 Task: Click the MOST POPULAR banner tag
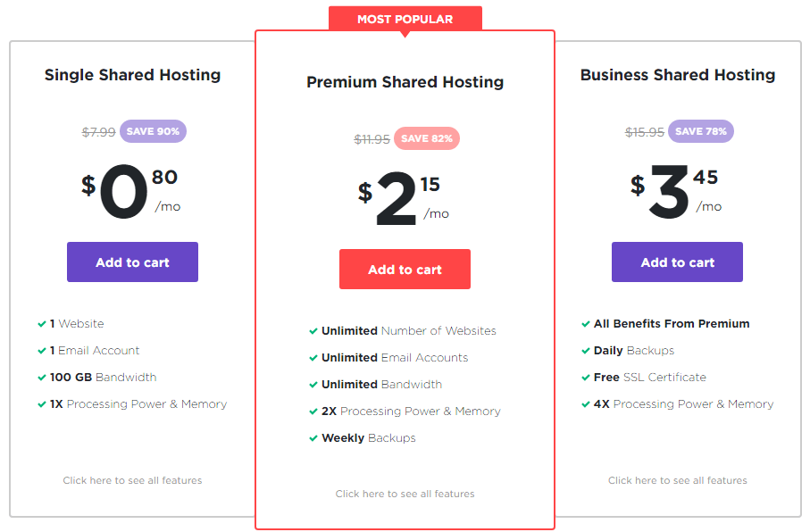(x=405, y=19)
